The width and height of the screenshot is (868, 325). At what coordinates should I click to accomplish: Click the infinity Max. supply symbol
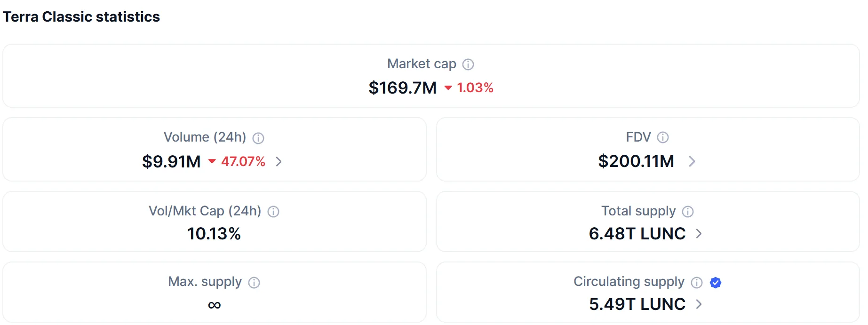click(214, 305)
